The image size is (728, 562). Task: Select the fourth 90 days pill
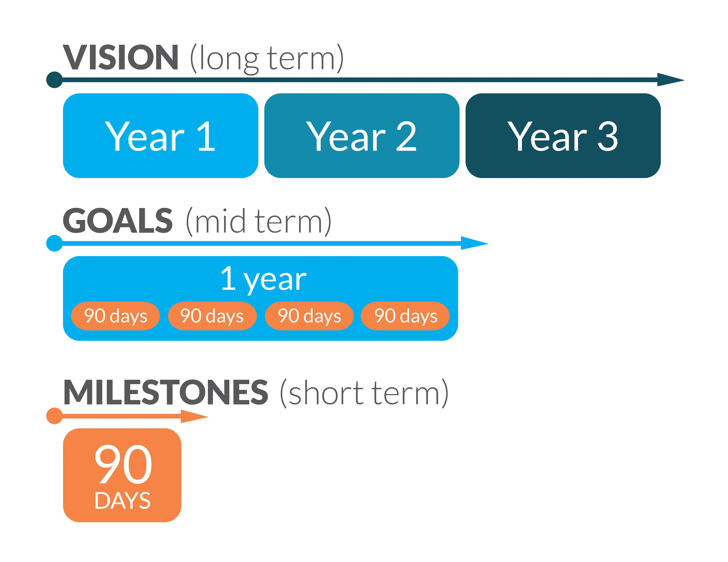click(x=405, y=316)
